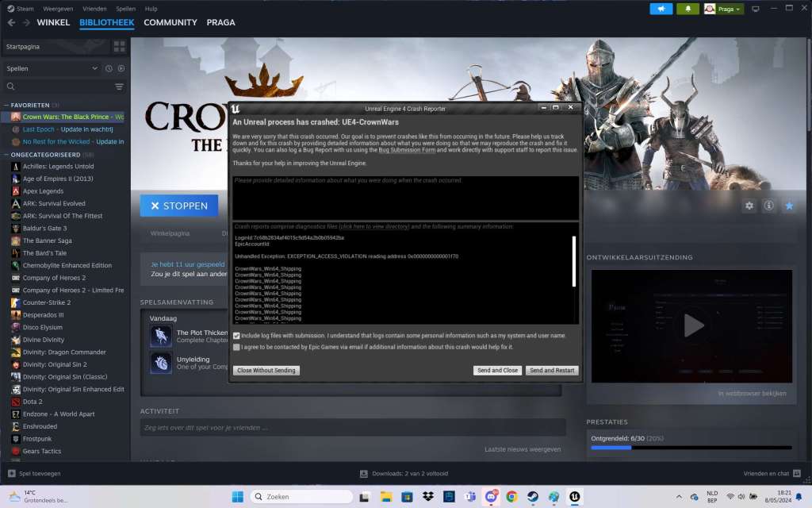Viewport: 812px width, 508px height.
Task: Open the Vrienden menu
Action: 94,9
